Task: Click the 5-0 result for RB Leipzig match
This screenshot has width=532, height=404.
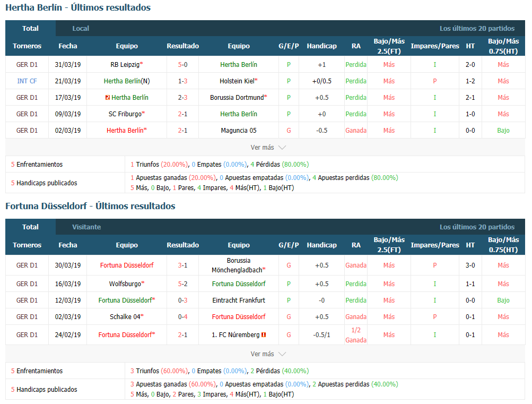Action: tap(182, 65)
